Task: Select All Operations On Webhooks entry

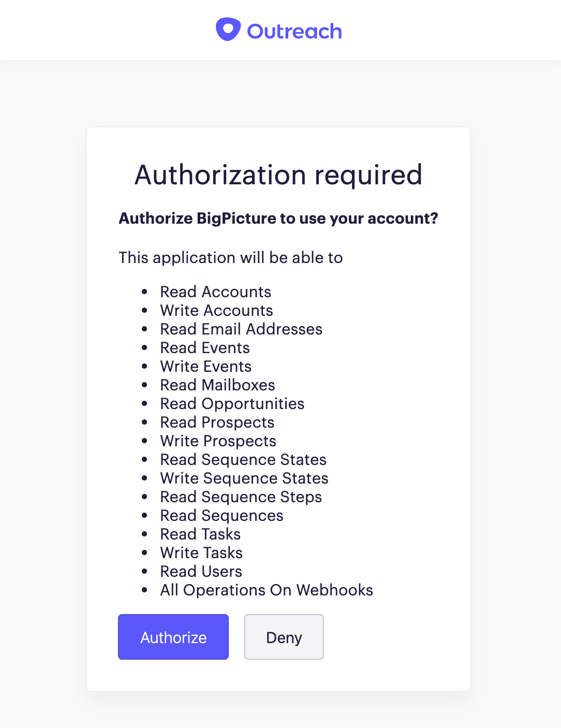Action: click(267, 590)
